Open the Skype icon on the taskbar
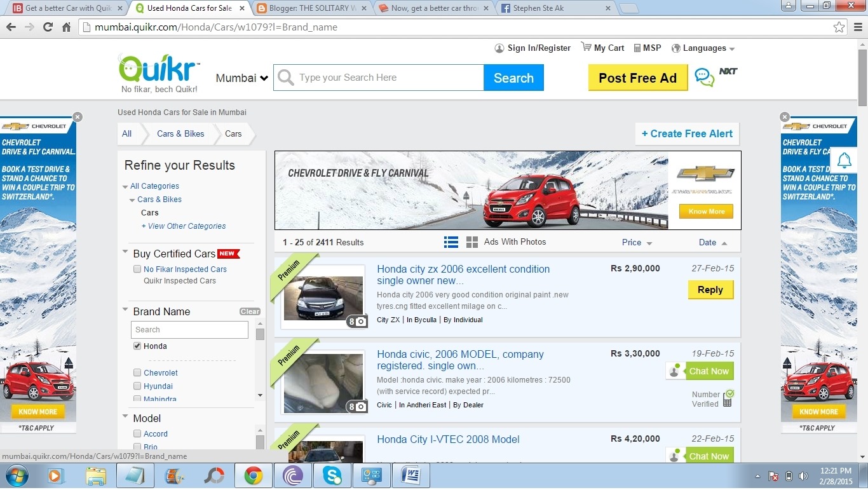 332,475
